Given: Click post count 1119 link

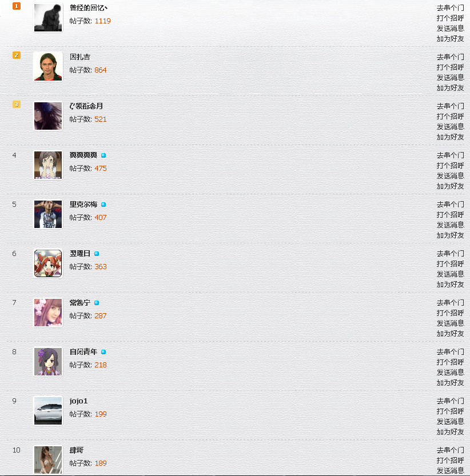Looking at the screenshot, I should tap(103, 21).
